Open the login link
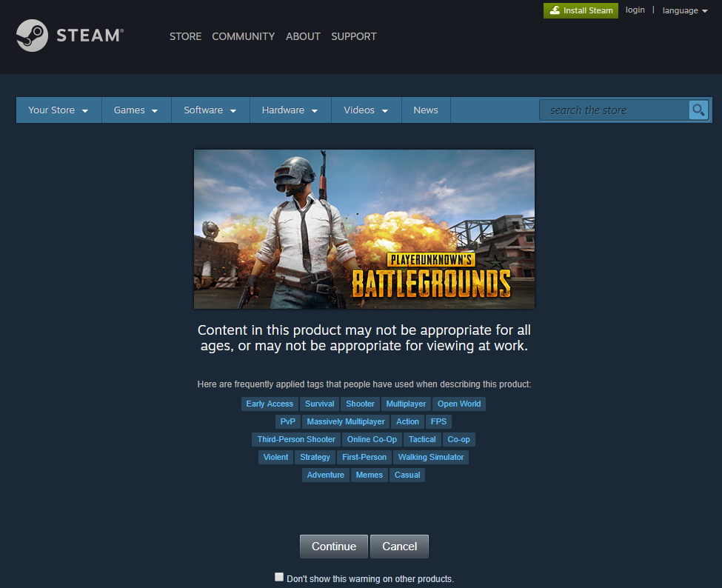Screen dimensions: 722x588 point(635,10)
